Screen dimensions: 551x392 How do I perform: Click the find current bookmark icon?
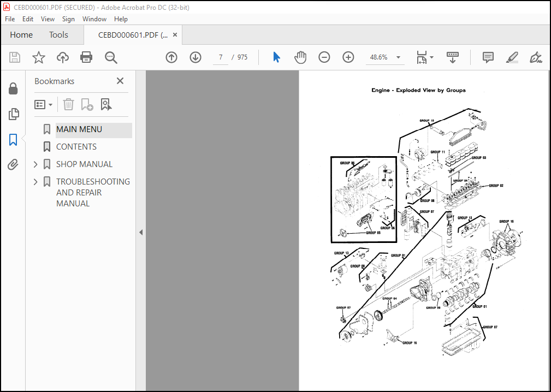tap(106, 104)
